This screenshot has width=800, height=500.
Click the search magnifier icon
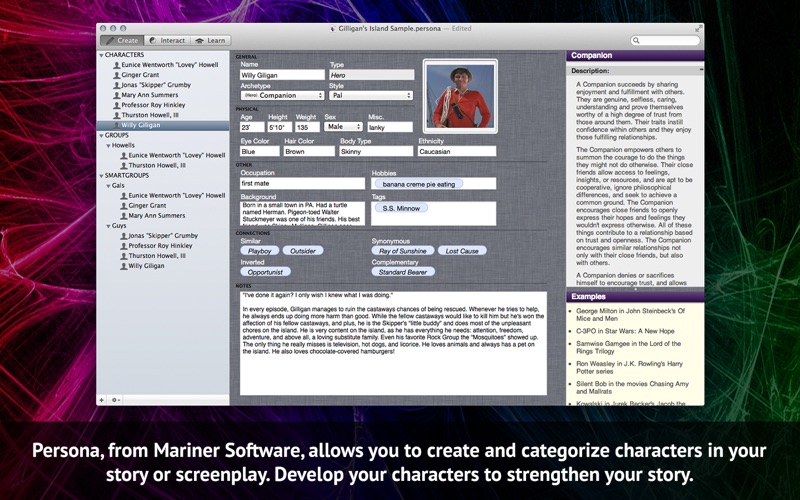tap(637, 41)
